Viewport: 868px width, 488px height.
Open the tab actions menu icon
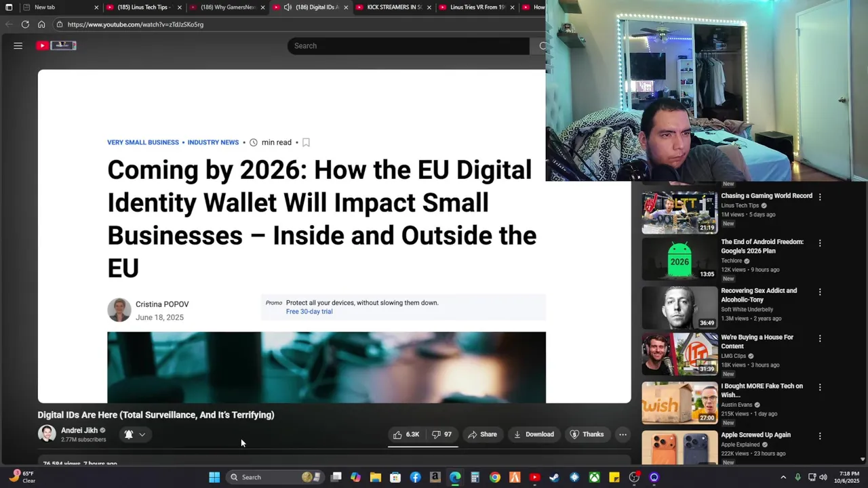(x=9, y=7)
